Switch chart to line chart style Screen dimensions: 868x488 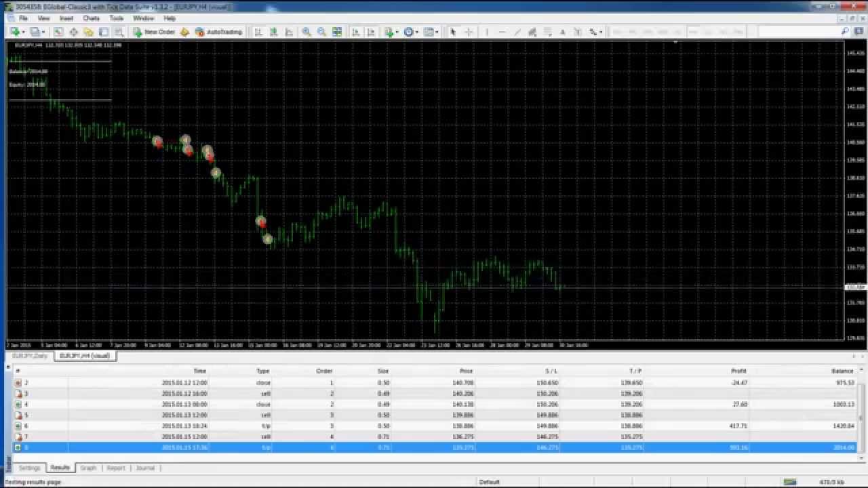(289, 32)
